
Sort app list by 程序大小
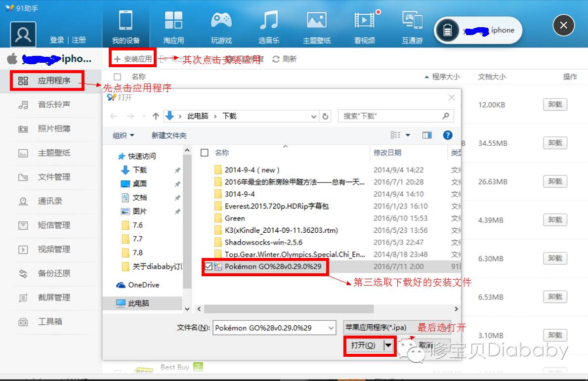[443, 77]
